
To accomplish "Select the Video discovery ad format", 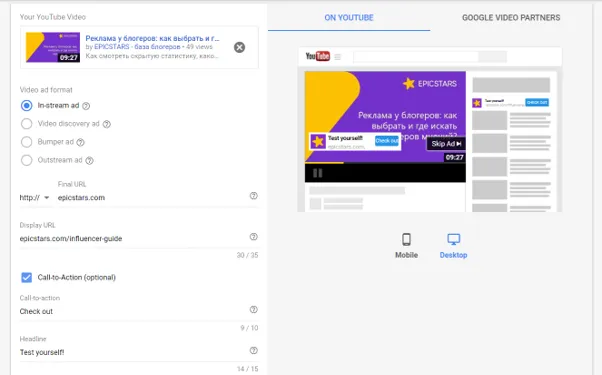I will pos(26,124).
